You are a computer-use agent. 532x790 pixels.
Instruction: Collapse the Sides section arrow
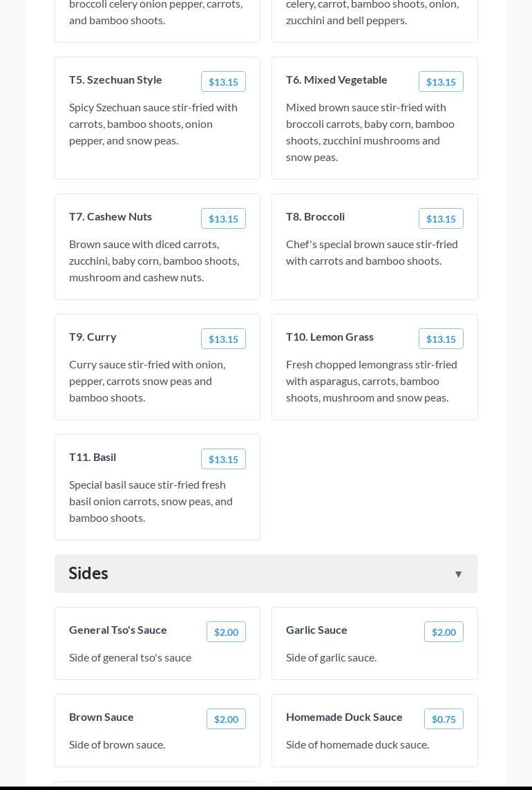(x=458, y=574)
